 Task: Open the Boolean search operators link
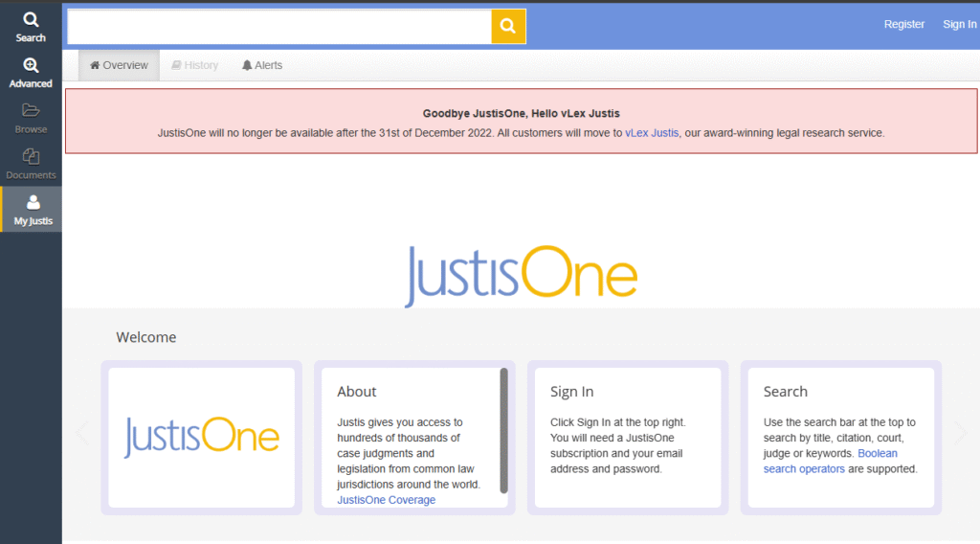click(x=830, y=461)
